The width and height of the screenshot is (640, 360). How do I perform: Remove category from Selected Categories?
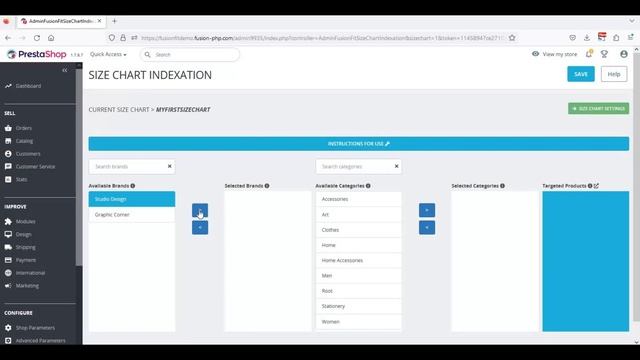427,227
